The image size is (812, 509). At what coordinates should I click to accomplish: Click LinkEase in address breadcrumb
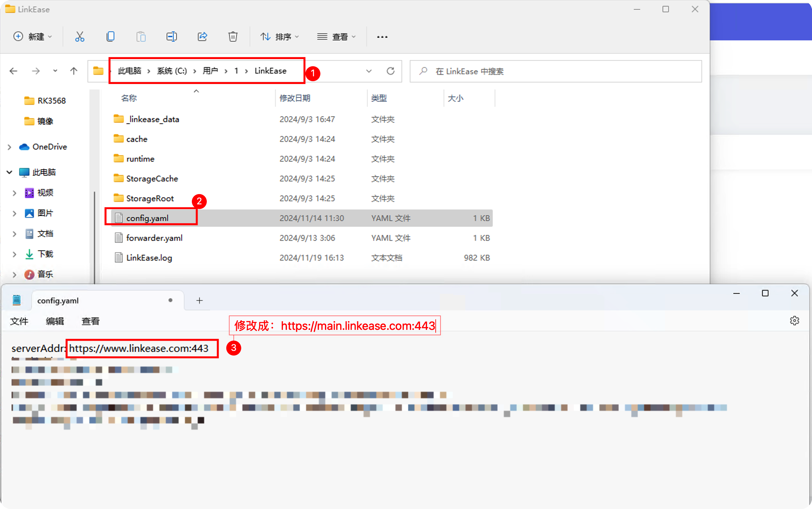pyautogui.click(x=271, y=71)
